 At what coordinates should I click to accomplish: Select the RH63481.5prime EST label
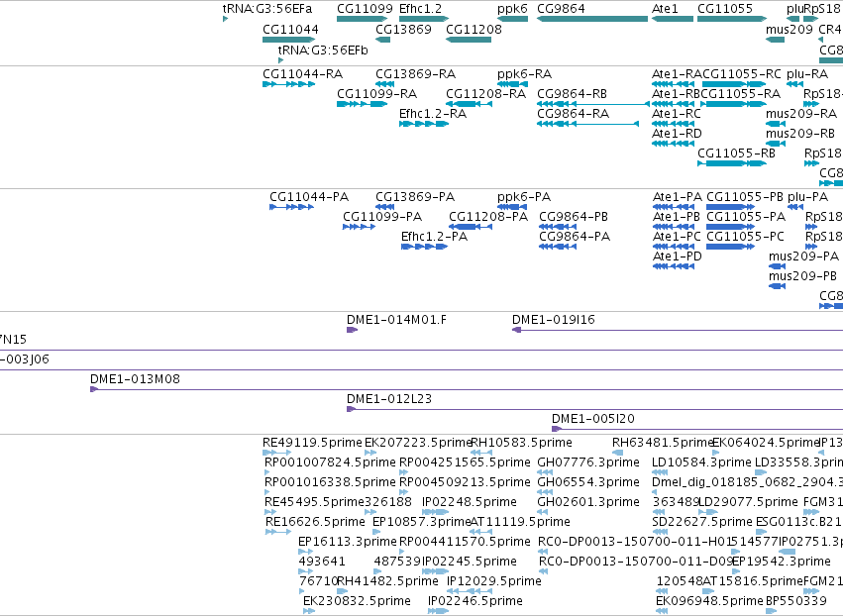coord(663,443)
